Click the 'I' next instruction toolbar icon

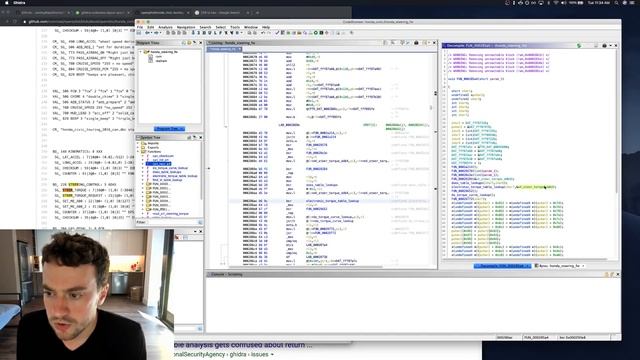click(199, 33)
